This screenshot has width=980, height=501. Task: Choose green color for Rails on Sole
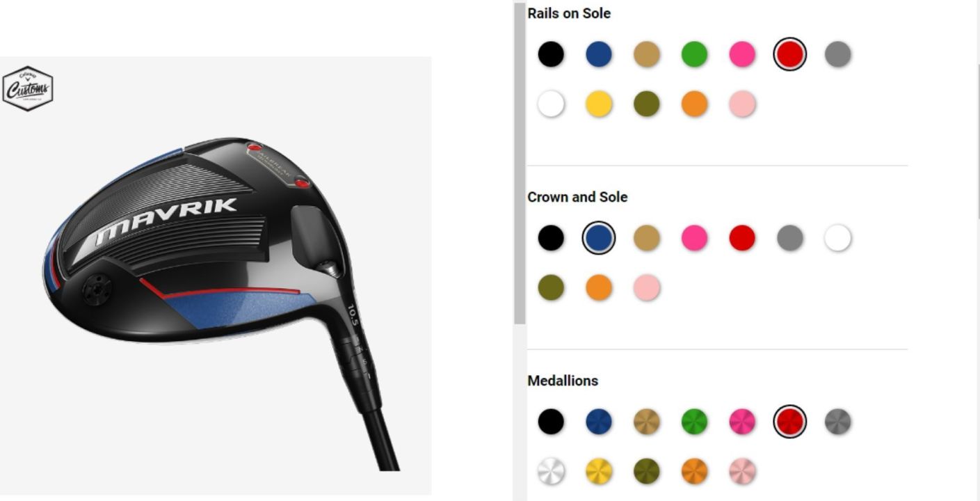(x=694, y=54)
